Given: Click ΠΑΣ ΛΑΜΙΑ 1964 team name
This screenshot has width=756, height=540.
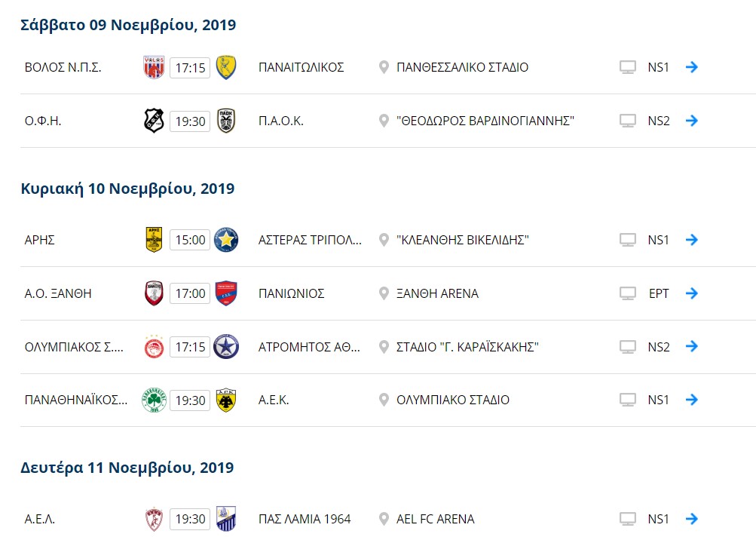Looking at the screenshot, I should click(x=305, y=519).
